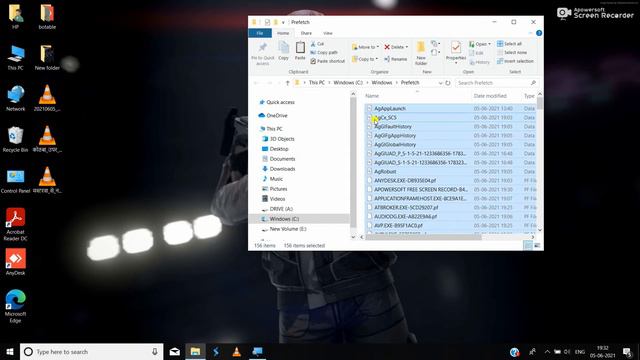Click Select none in ribbon

click(x=512, y=52)
